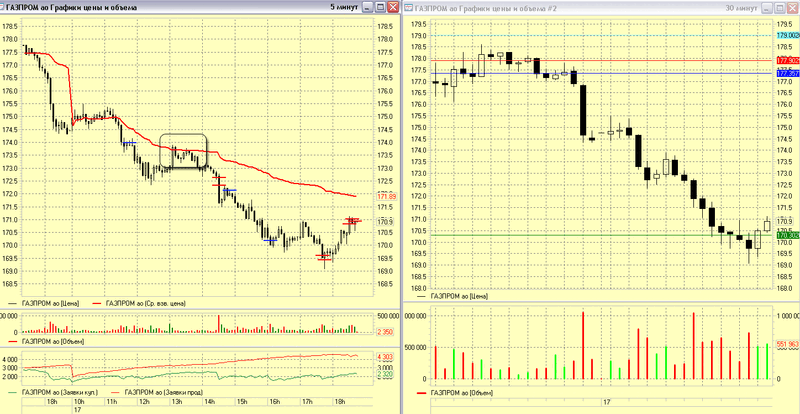Click date label '17' under the 30-minute chart

pos(607,403)
